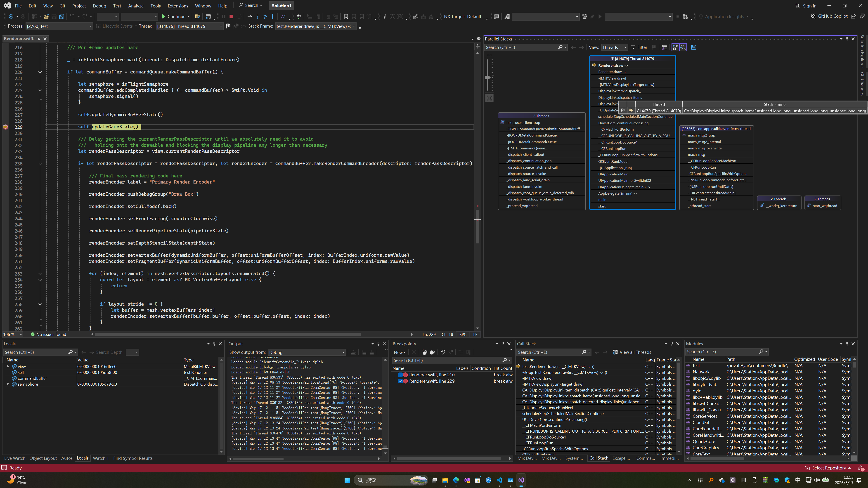Click Sign in at top right

(806, 6)
